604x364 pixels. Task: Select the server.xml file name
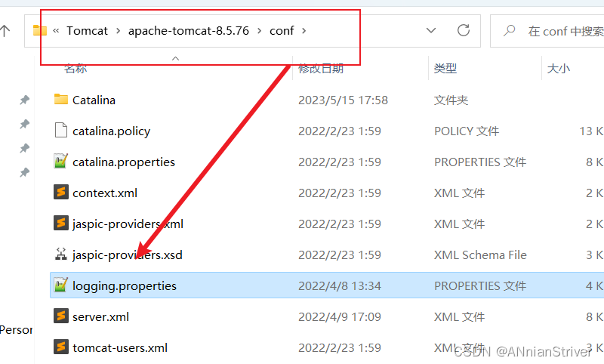[x=101, y=317]
